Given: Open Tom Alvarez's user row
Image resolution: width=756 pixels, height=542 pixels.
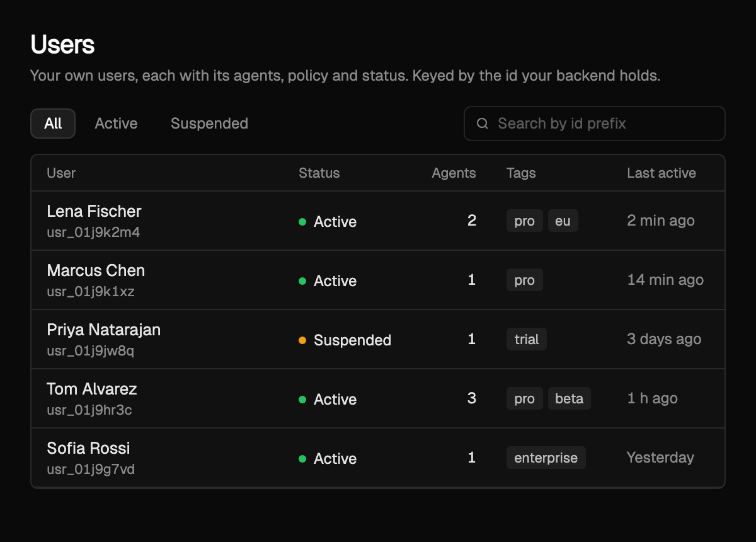Looking at the screenshot, I should click(x=378, y=398).
